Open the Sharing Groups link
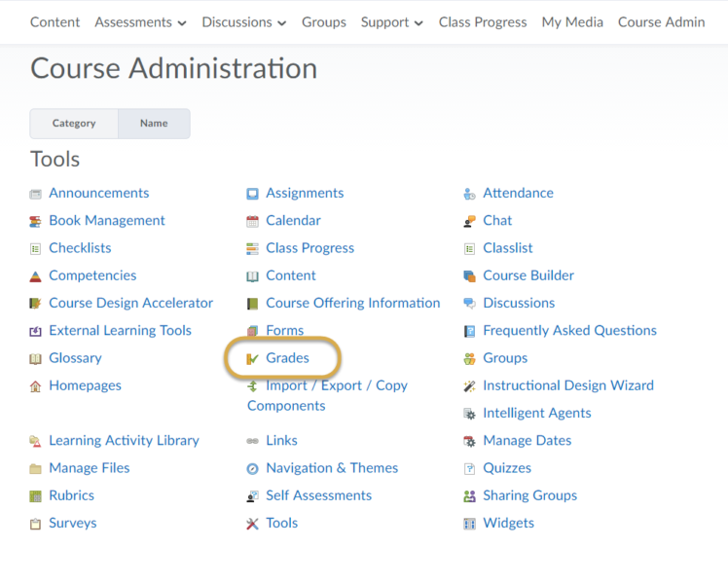The height and width of the screenshot is (584, 728). pyautogui.click(x=529, y=495)
